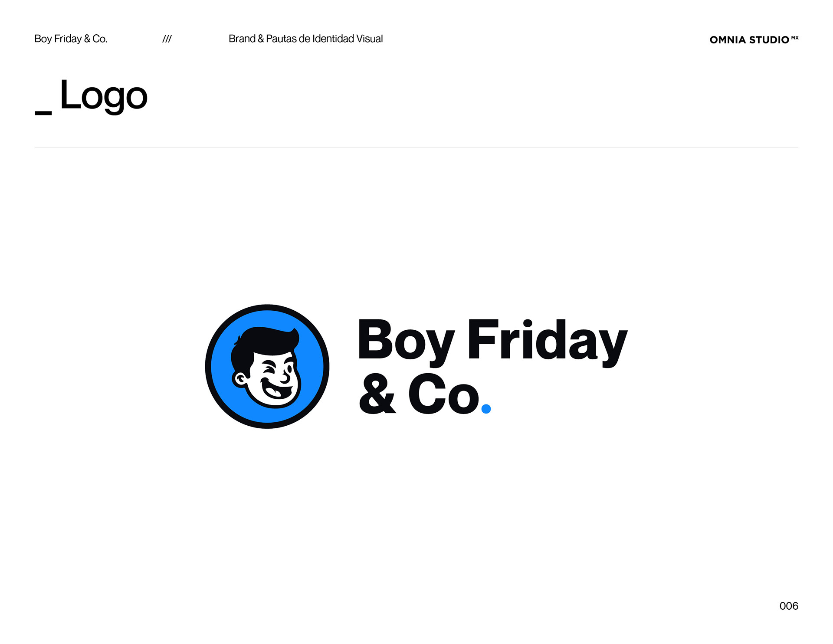833x644 pixels.
Task: Click the OMNIA STUDIO logo in header
Action: 754,39
